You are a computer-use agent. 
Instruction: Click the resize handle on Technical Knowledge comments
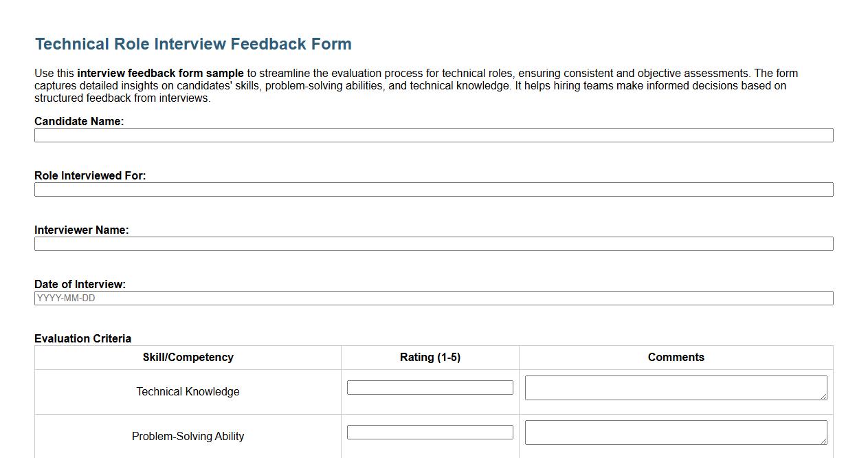823,397
